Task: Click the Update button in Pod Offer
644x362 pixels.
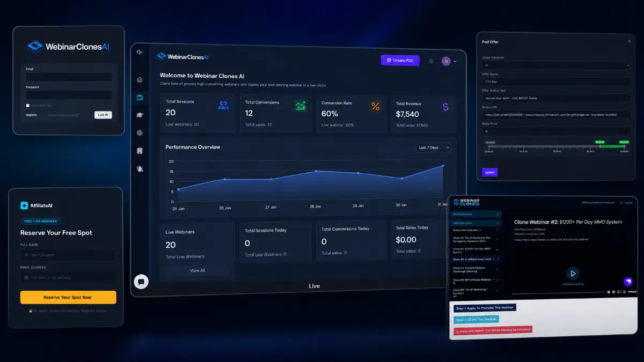Action: point(489,172)
